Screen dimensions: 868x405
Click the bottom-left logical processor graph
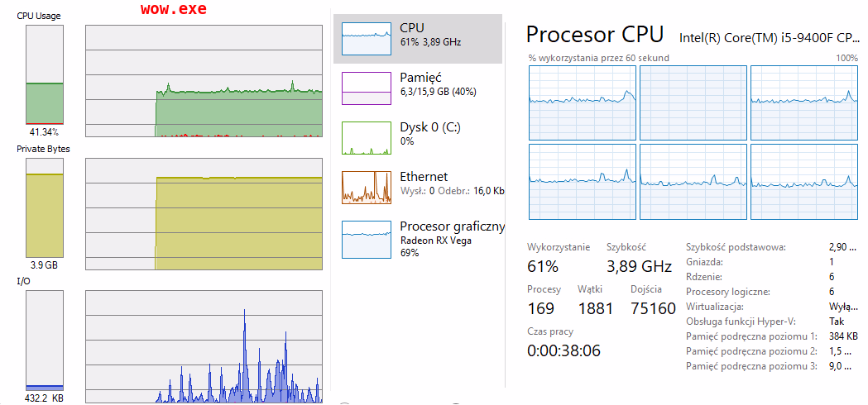[583, 182]
